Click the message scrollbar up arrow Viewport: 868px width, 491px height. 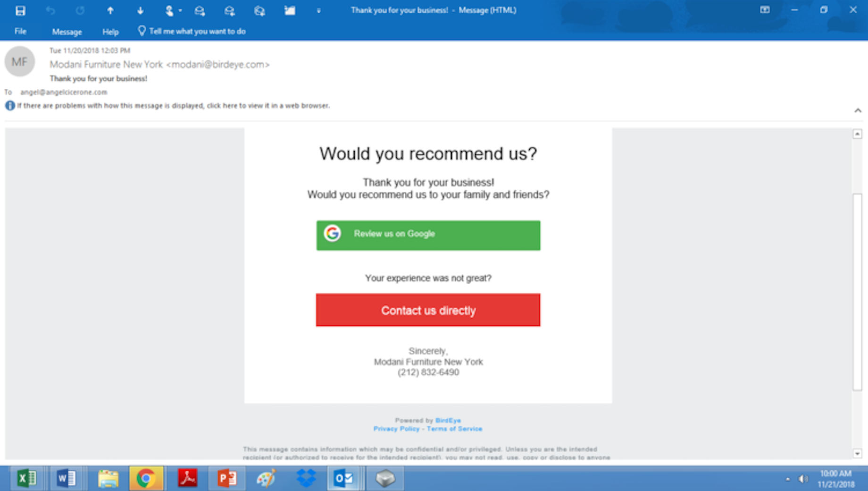coord(857,134)
